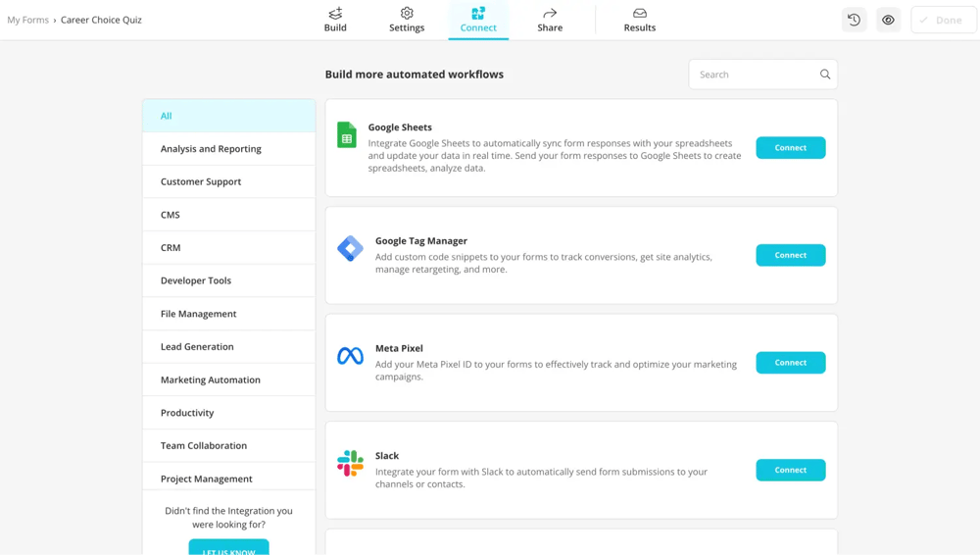This screenshot has height=555, width=980.
Task: Click the Google Tag Manager diamond icon
Action: click(350, 248)
